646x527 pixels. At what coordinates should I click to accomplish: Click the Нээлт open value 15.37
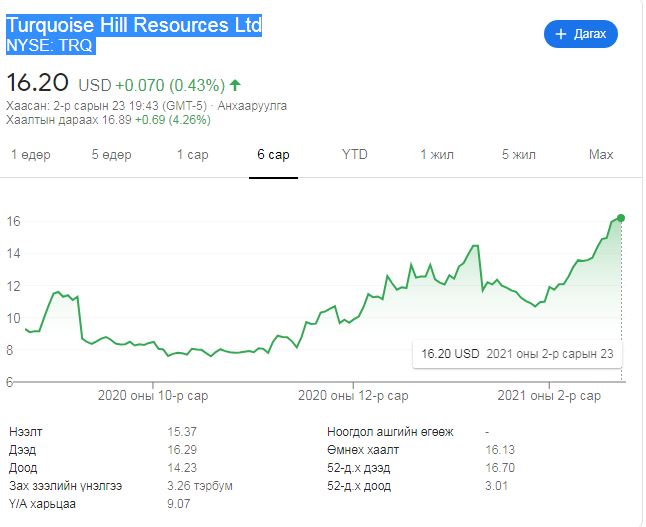click(182, 432)
